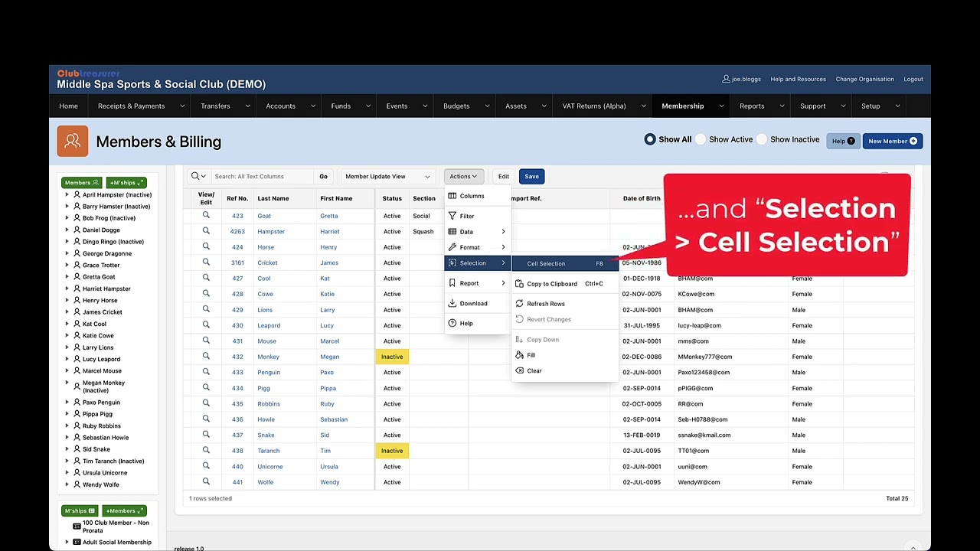This screenshot has width=980, height=551.
Task: Open view/edit magnifier for Hampster row
Action: tap(206, 231)
